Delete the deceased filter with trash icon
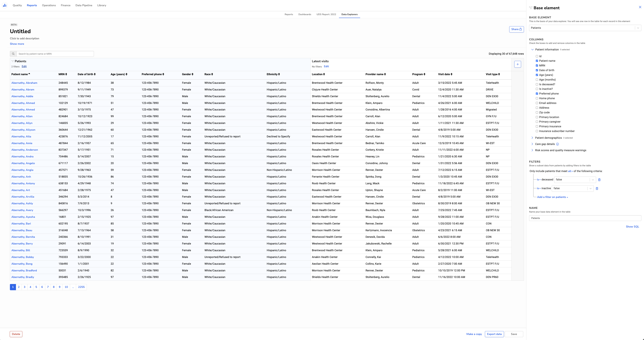Screen dimensions: 644x340 coord(599,180)
